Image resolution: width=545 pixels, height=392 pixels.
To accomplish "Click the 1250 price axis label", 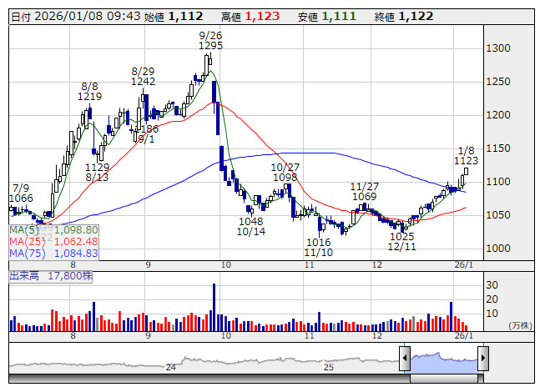I will click(498, 82).
